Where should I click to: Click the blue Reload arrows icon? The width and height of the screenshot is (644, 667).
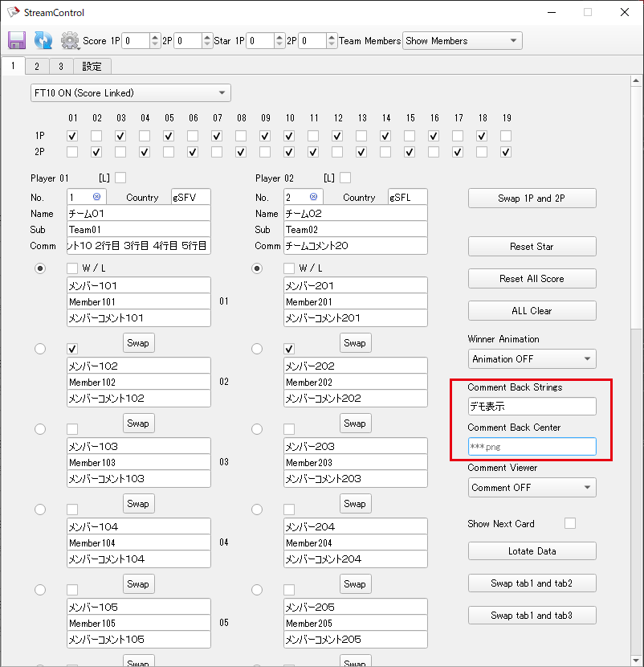[43, 40]
